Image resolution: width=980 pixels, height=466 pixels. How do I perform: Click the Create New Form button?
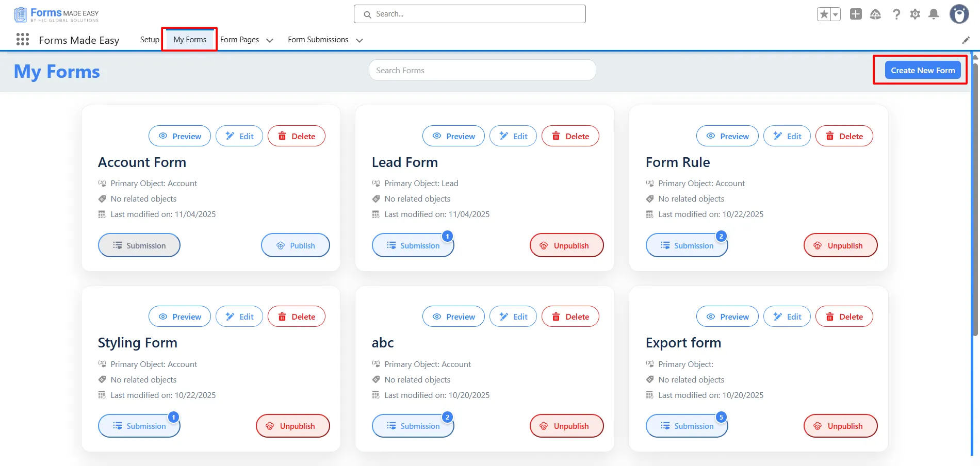(x=922, y=70)
